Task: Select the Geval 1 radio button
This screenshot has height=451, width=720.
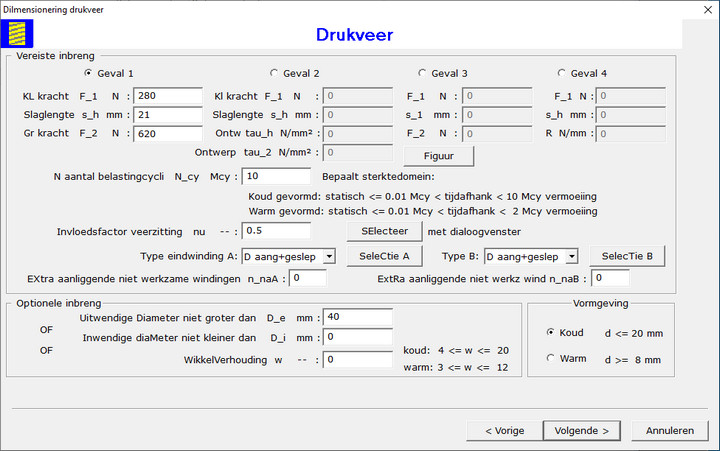Action: (x=88, y=73)
